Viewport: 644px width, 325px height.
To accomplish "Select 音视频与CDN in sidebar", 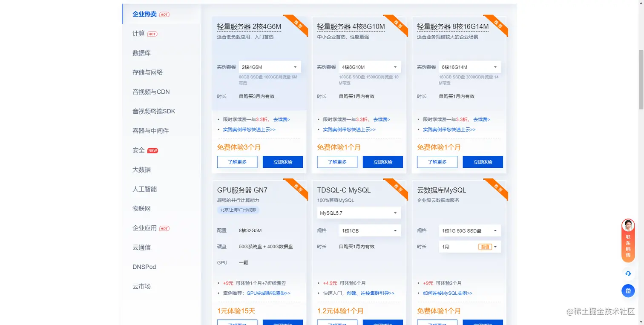I will pos(151,92).
